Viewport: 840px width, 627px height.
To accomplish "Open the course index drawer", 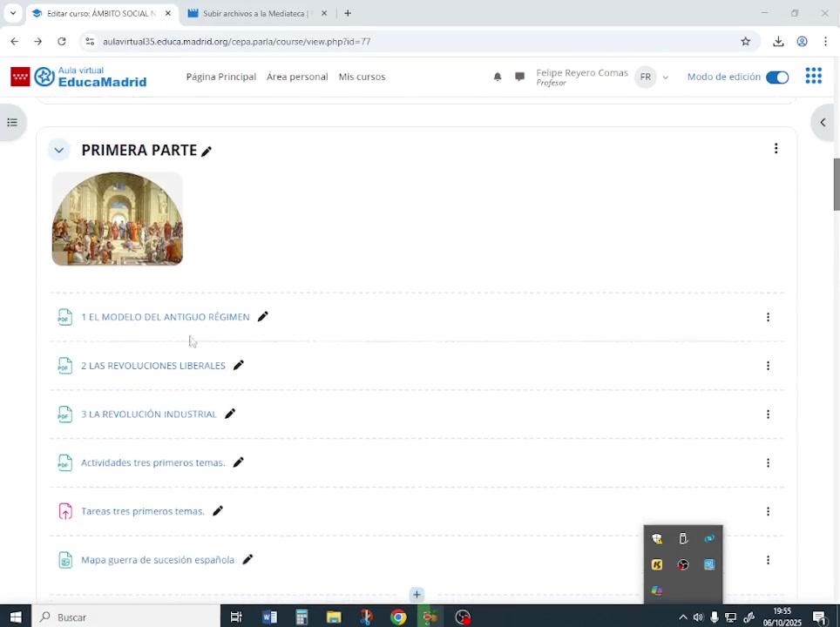I will [12, 123].
